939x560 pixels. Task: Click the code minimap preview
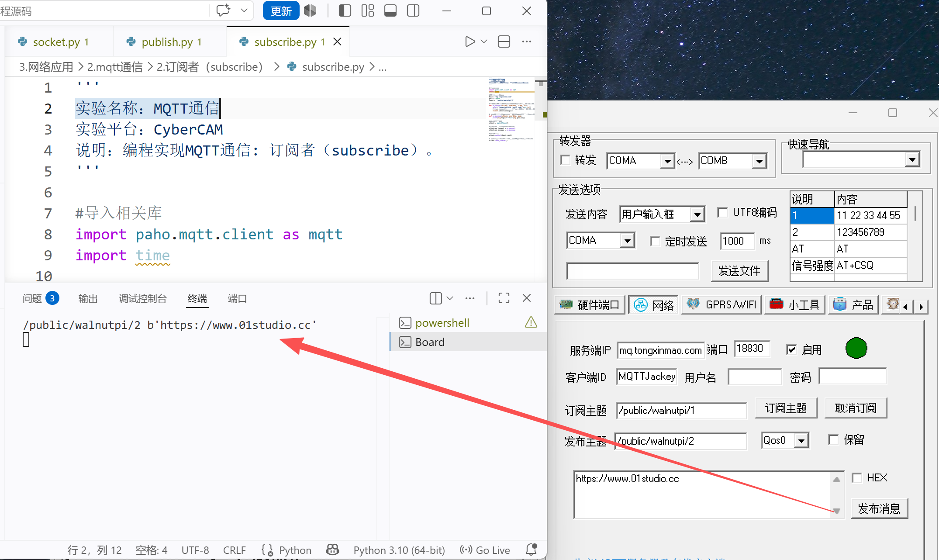pos(511,109)
